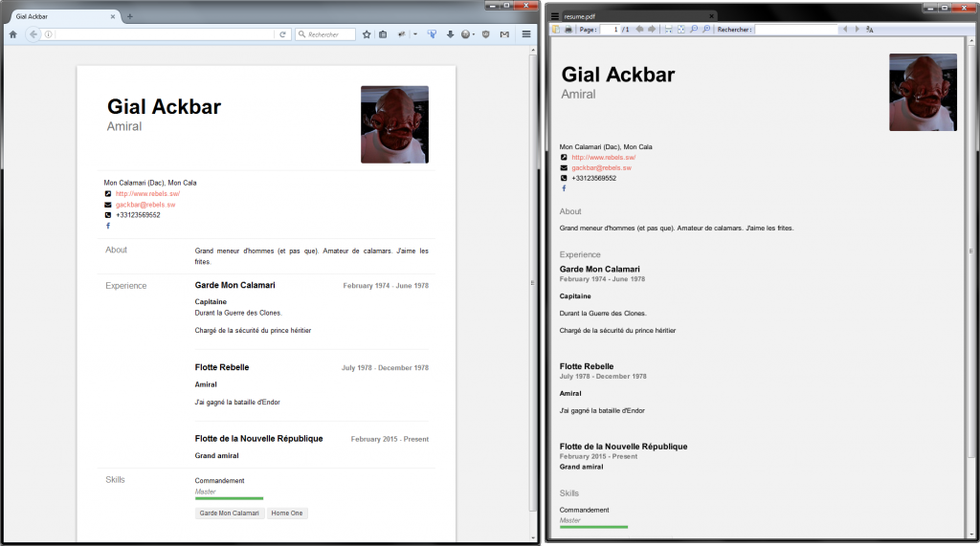
Task: Go to next page in PDF viewer
Action: (652, 30)
